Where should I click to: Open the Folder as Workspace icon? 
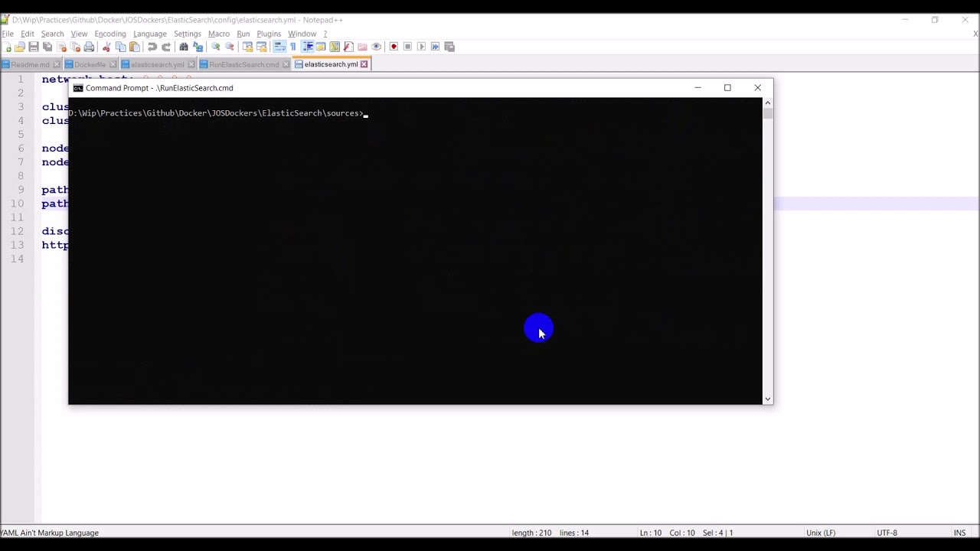[362, 47]
